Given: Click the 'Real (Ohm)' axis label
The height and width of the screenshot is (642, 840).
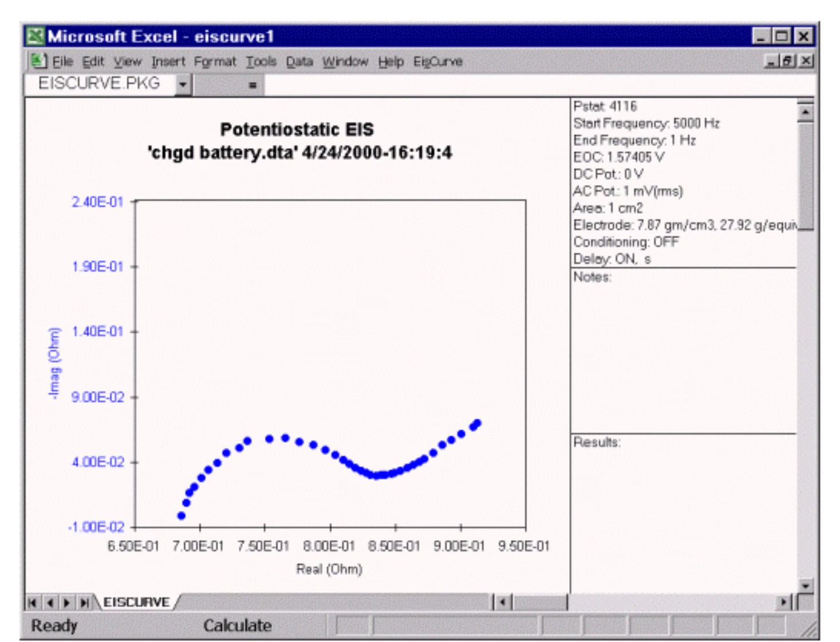Looking at the screenshot, I should (x=329, y=569).
